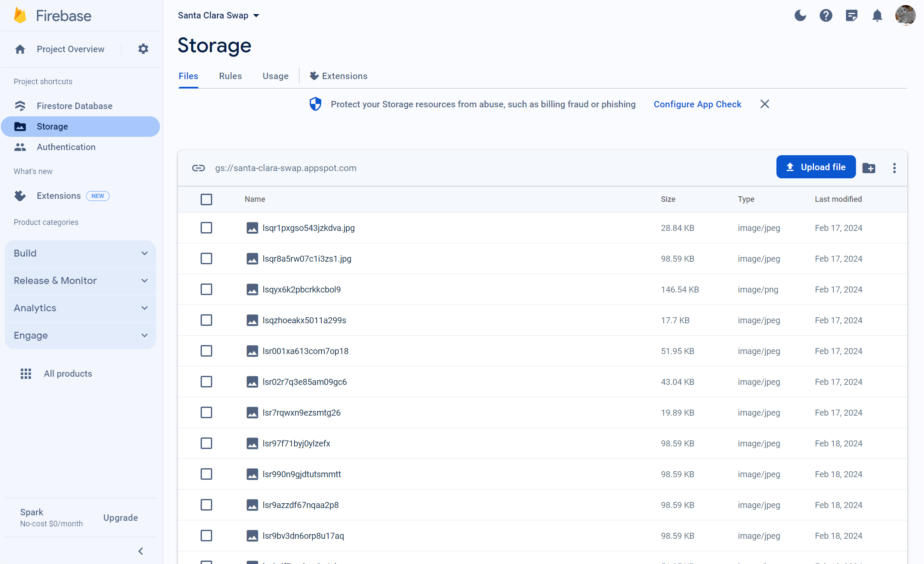Tick checkbox for lsqyx6k2pbcrkkcbol9

click(x=206, y=289)
